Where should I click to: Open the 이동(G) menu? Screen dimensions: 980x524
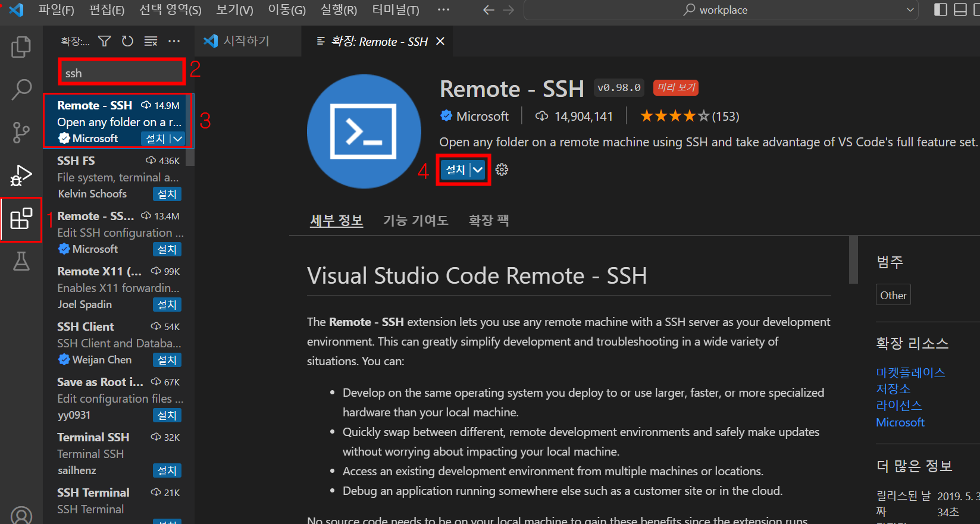pyautogui.click(x=287, y=10)
